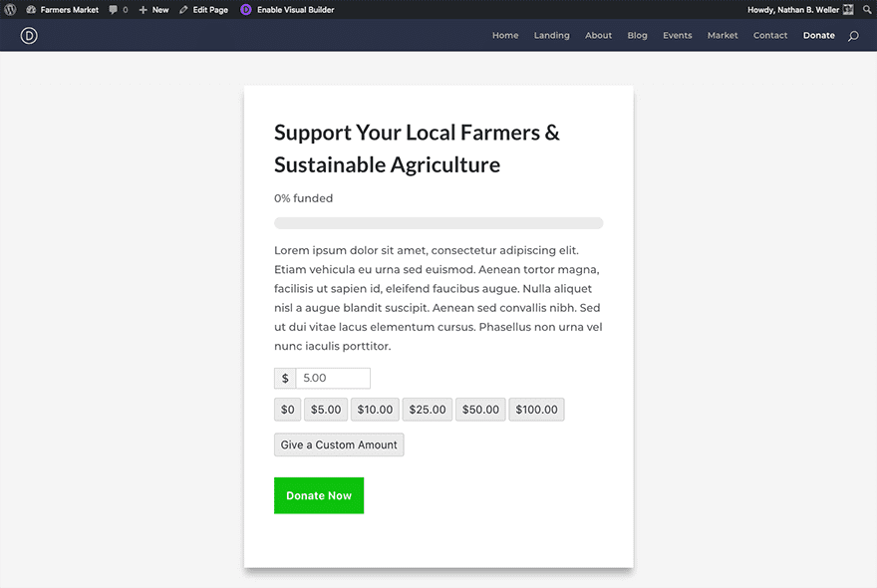Choose the $100.00 donation level
877x588 pixels.
(x=537, y=410)
